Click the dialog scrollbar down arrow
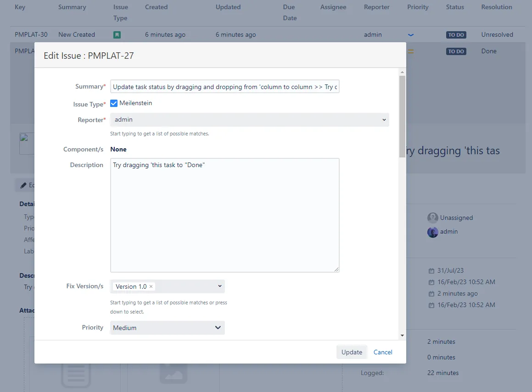Screen dimensions: 532x392 402,336
